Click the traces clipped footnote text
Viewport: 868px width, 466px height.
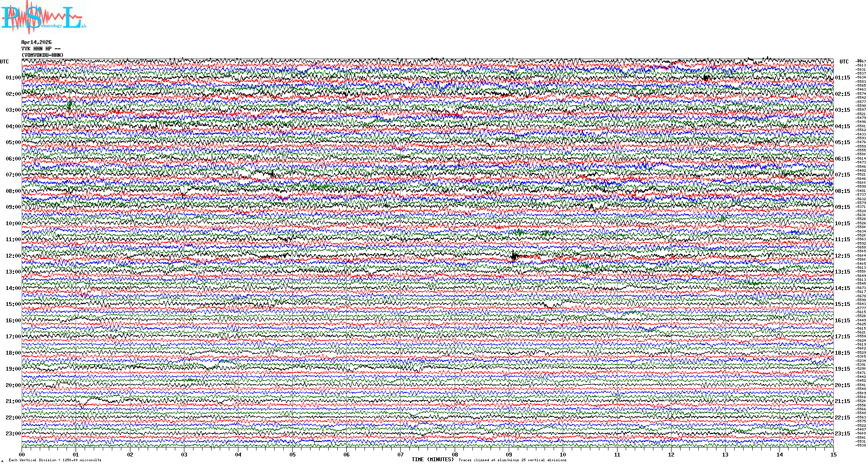512,460
